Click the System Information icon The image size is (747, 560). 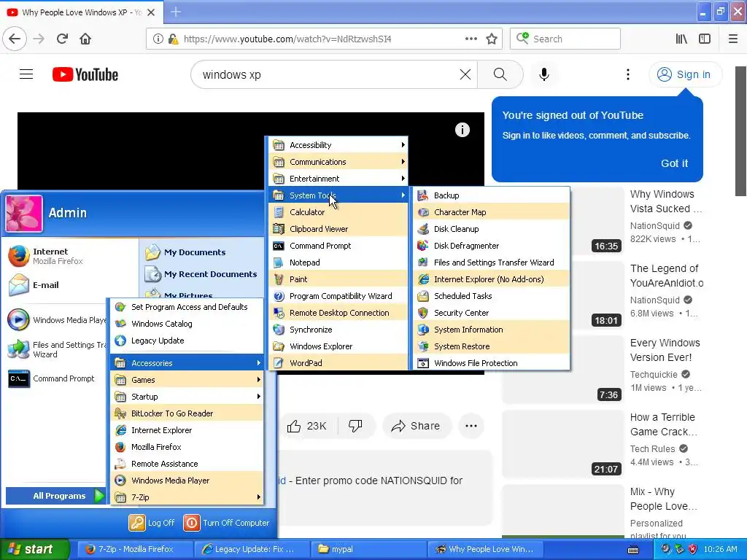coord(422,330)
